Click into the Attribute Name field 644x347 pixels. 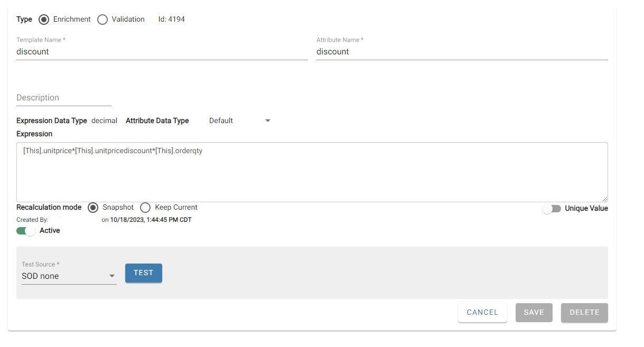(x=462, y=52)
